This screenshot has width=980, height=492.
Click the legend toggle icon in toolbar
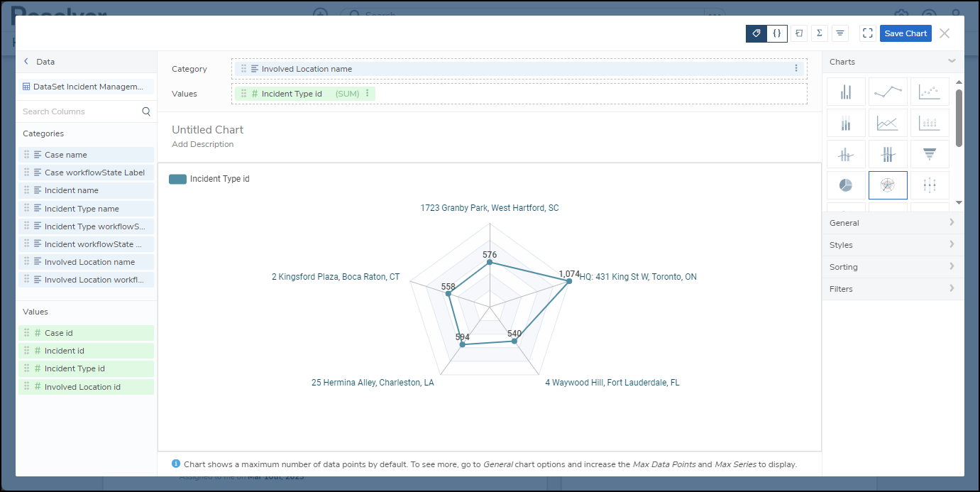click(x=799, y=33)
